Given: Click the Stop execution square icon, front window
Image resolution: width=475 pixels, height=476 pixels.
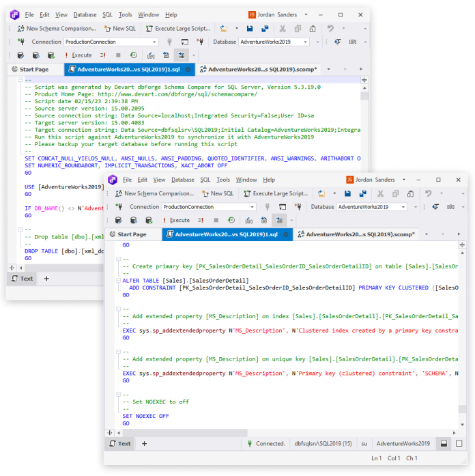Looking at the screenshot, I should [x=217, y=220].
